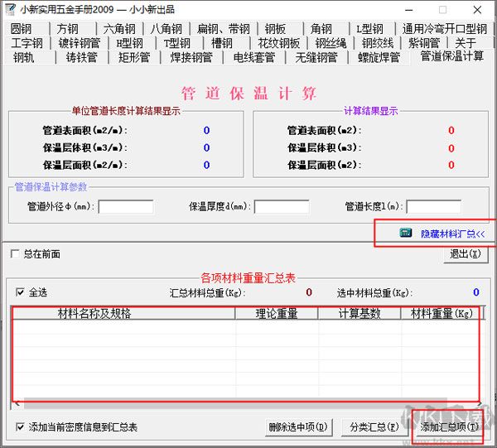Switch to the 镀锌钢管 tab
Viewport: 497px width, 448px height.
pyautogui.click(x=80, y=43)
